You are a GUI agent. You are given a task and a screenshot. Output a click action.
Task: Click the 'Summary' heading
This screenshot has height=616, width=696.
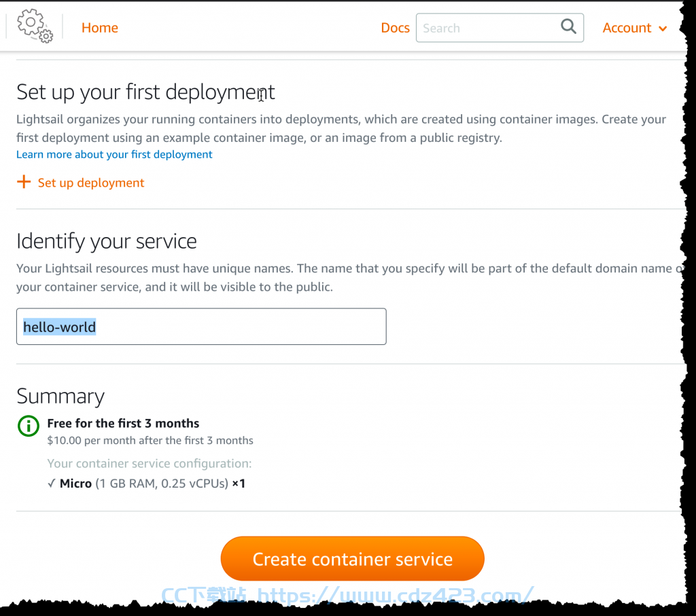[x=60, y=396]
